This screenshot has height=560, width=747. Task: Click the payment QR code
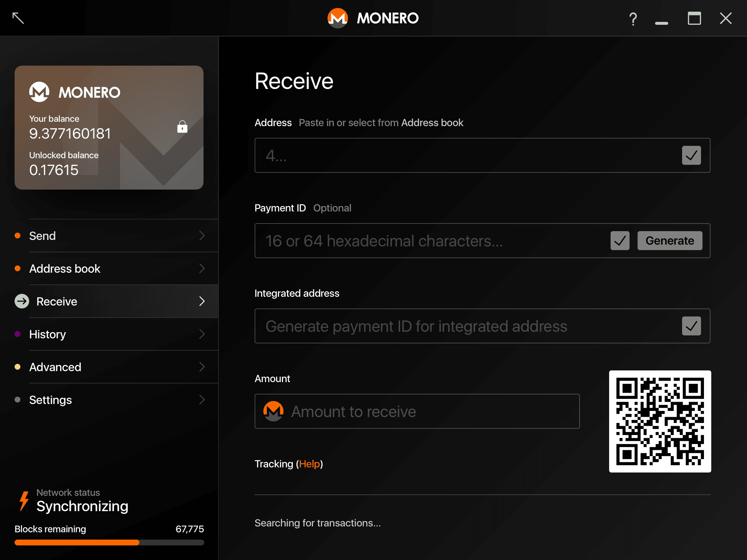(x=659, y=421)
